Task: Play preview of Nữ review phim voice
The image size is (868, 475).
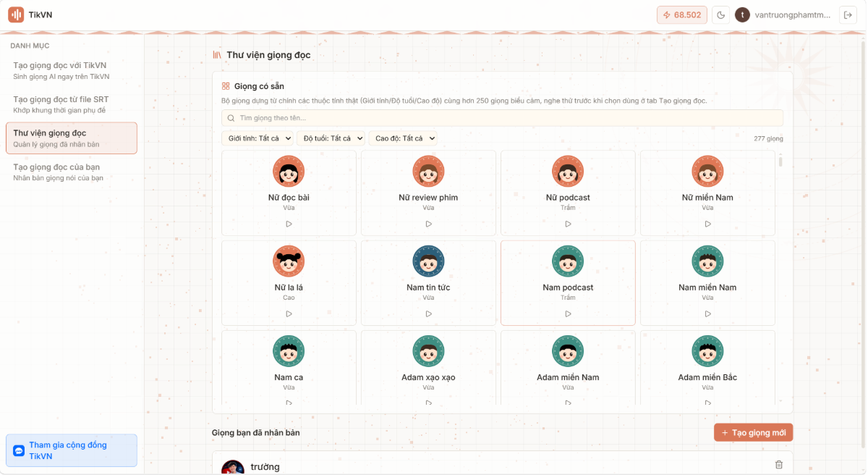Action: 428,224
